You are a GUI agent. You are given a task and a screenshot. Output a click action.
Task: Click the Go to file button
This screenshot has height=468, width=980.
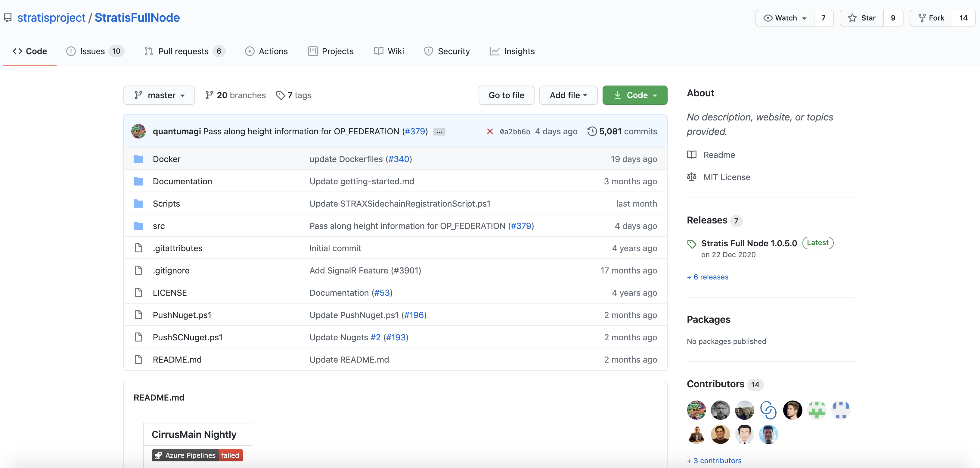click(x=506, y=95)
